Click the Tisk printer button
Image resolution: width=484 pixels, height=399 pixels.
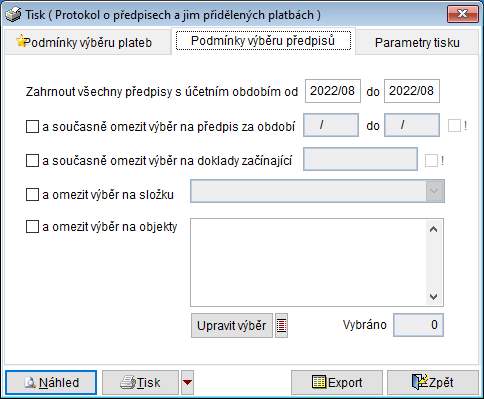pyautogui.click(x=140, y=382)
